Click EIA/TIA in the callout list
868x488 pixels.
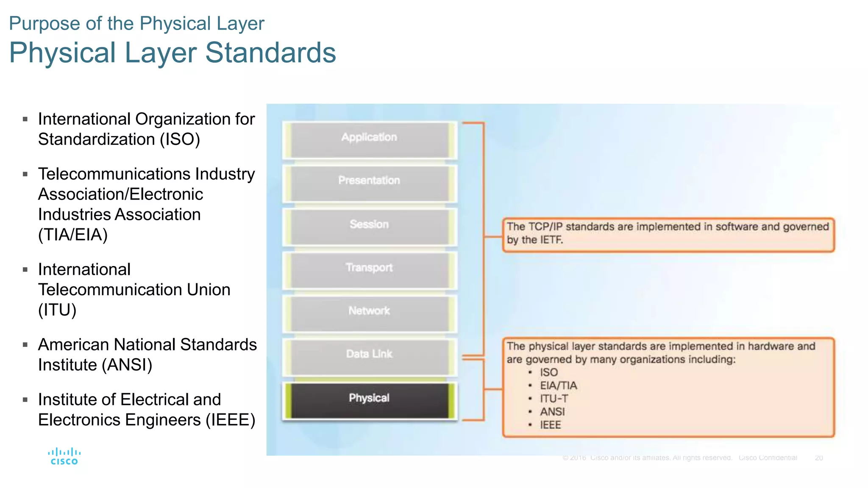pyautogui.click(x=558, y=385)
